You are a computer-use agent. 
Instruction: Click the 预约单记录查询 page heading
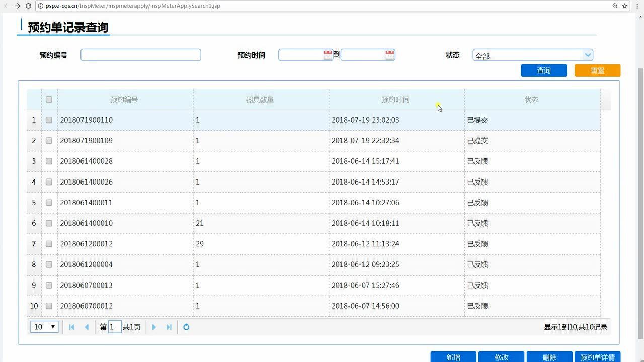point(68,27)
